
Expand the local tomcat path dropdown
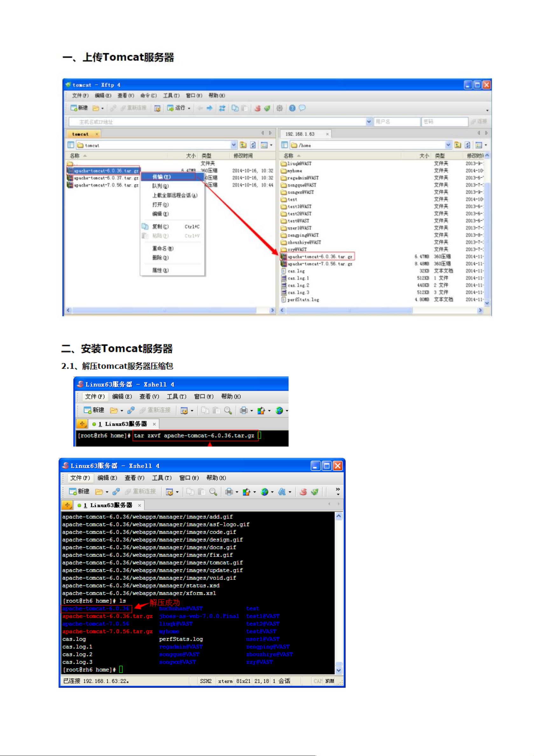coord(233,145)
